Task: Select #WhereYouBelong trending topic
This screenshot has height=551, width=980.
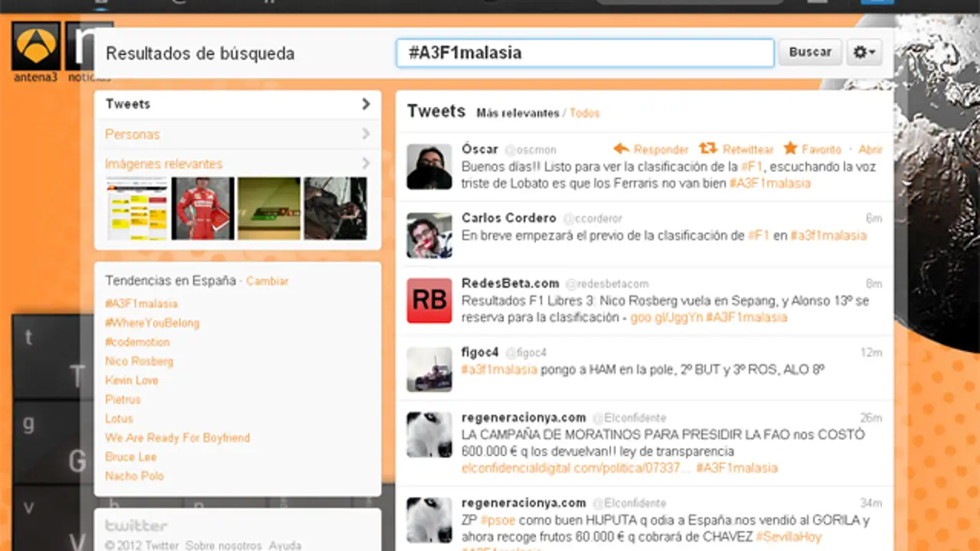Action: 152,323
